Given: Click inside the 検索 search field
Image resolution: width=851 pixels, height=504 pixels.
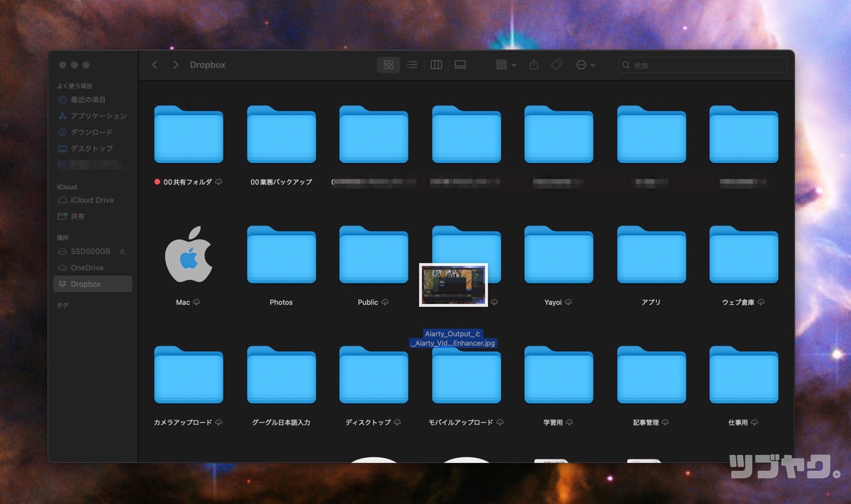Looking at the screenshot, I should pyautogui.click(x=702, y=65).
